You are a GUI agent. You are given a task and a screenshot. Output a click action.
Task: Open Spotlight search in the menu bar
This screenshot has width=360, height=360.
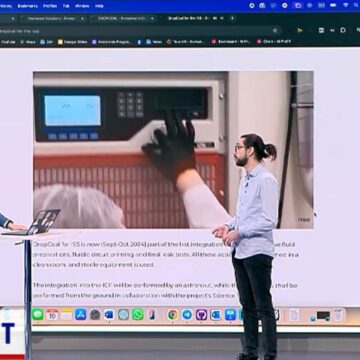pyautogui.click(x=356, y=5)
